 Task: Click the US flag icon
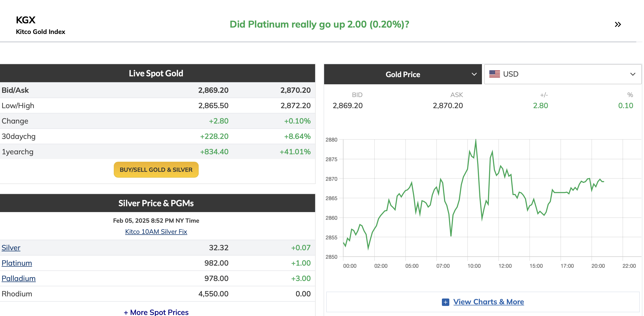tap(494, 74)
